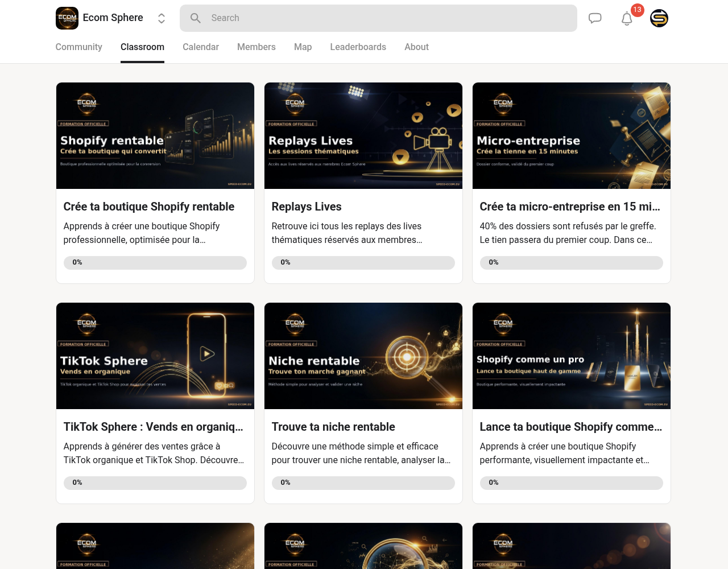The width and height of the screenshot is (728, 569).
Task: Click micro-entreprise 0% progress bar
Action: tap(572, 262)
